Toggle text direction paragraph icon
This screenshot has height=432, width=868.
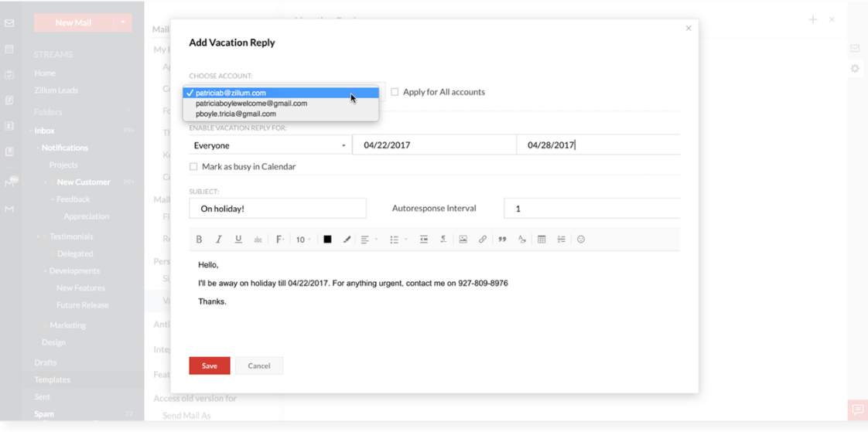click(x=443, y=240)
